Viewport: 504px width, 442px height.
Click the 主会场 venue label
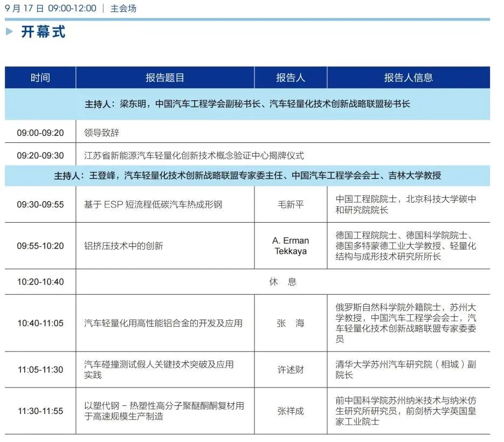tap(123, 9)
